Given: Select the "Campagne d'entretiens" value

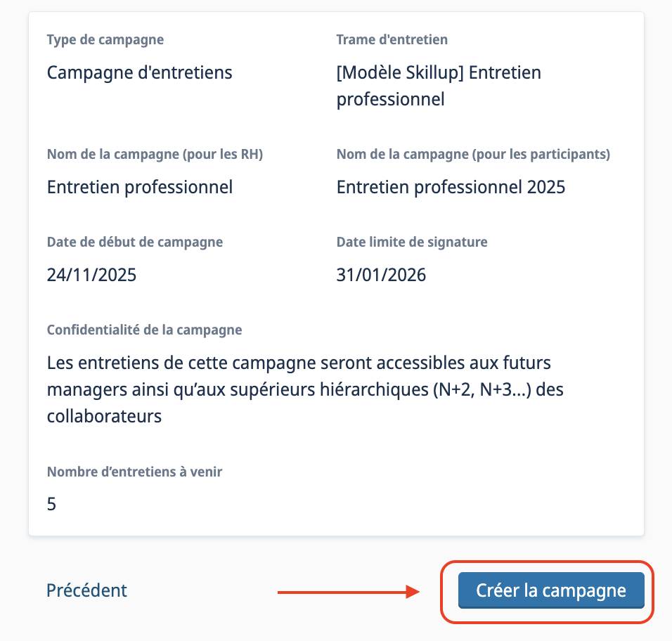Looking at the screenshot, I should click(139, 72).
